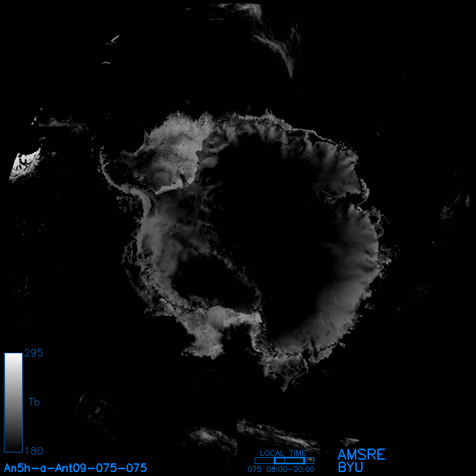Screen dimensions: 476x476
Task: Click the Tb scale label
Action: pos(34,402)
